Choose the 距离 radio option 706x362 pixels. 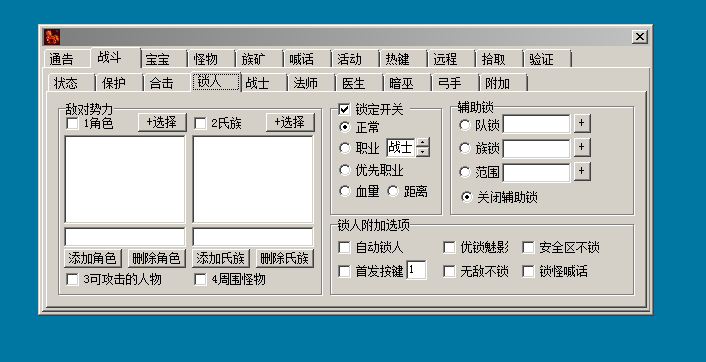pyautogui.click(x=393, y=191)
